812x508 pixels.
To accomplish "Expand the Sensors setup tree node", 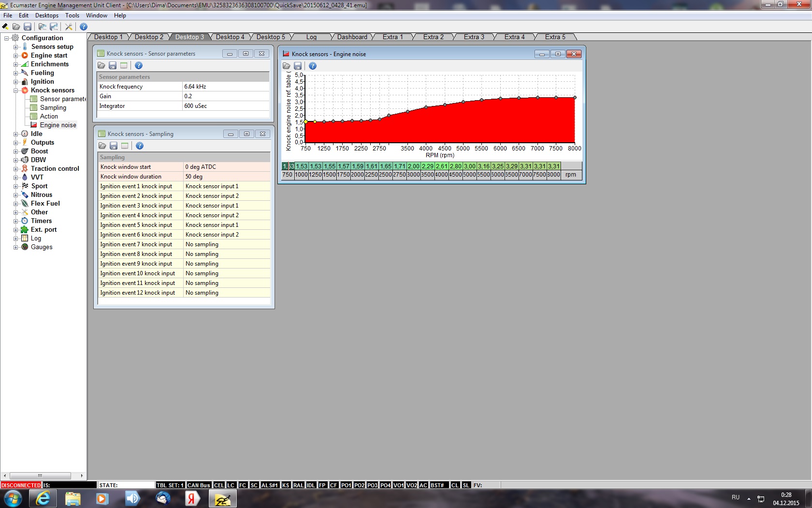I will (15, 47).
